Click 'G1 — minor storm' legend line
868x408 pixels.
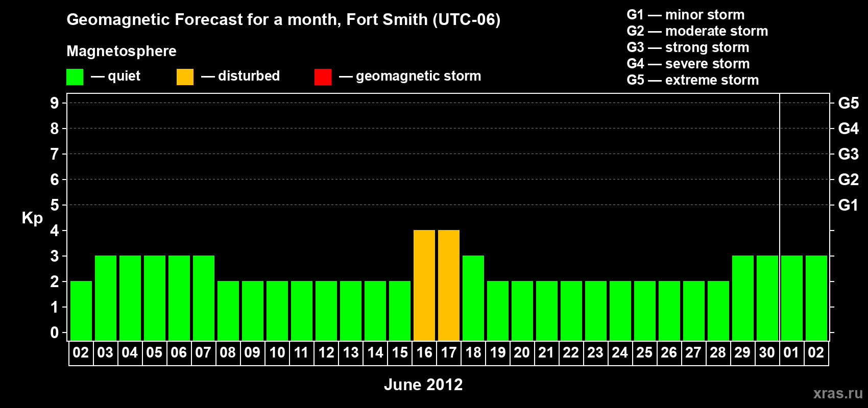686,15
